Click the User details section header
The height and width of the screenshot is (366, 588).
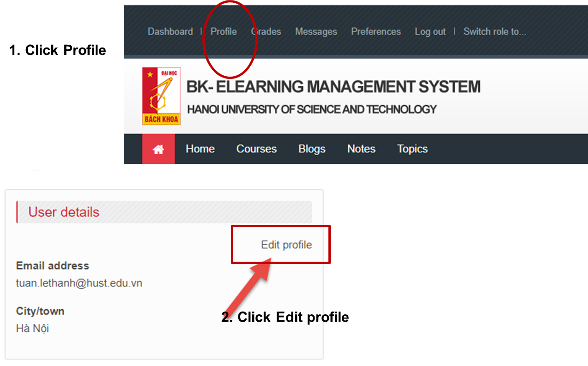click(64, 212)
